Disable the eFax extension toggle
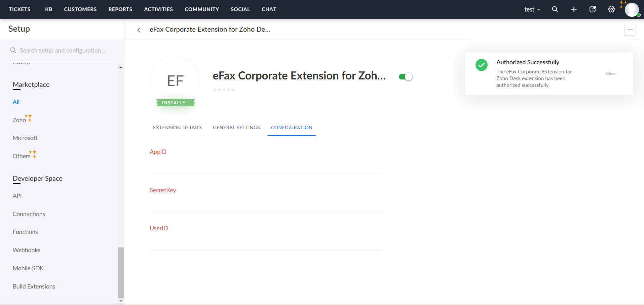Screen dimensions: 644x305 tap(406, 77)
